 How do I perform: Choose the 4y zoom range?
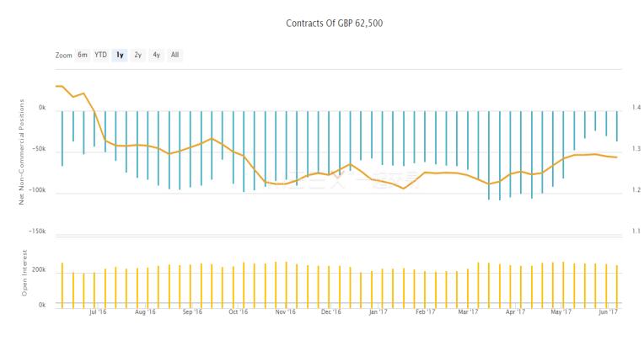(156, 55)
